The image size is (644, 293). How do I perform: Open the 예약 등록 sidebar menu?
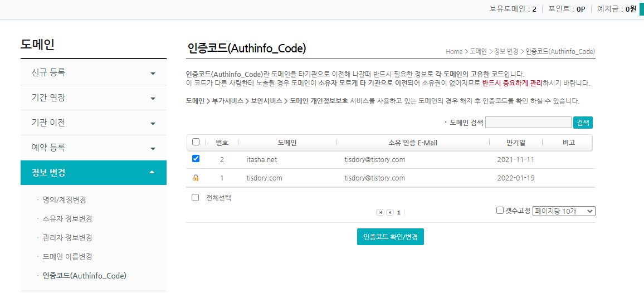[94, 148]
